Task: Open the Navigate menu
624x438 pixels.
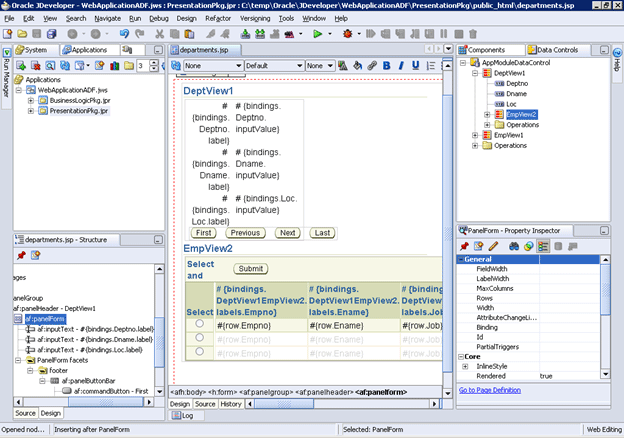Action: click(107, 18)
